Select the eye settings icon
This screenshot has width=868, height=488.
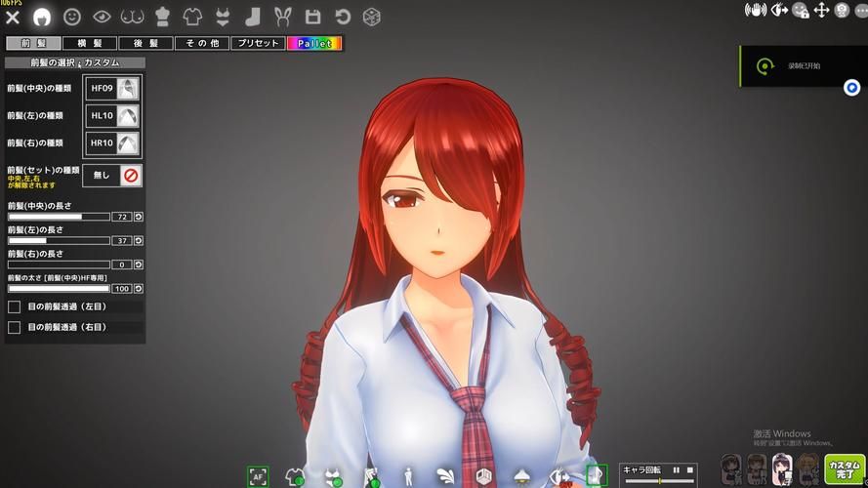coord(102,17)
